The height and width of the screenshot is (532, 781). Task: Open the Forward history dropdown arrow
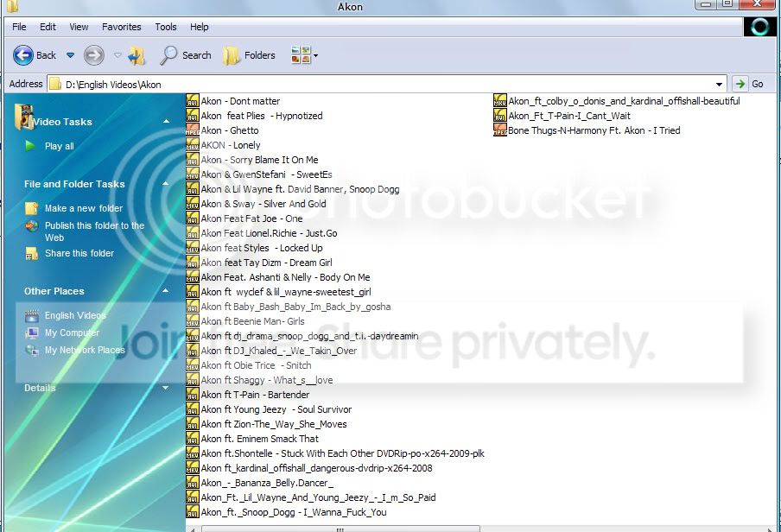pyautogui.click(x=117, y=55)
